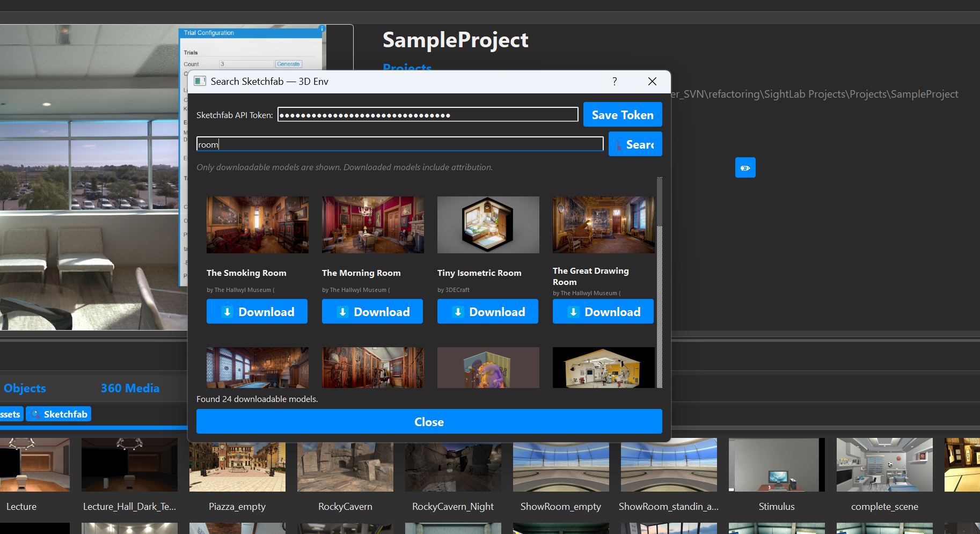
Task: Click the blue pencil edit icon
Action: (745, 168)
